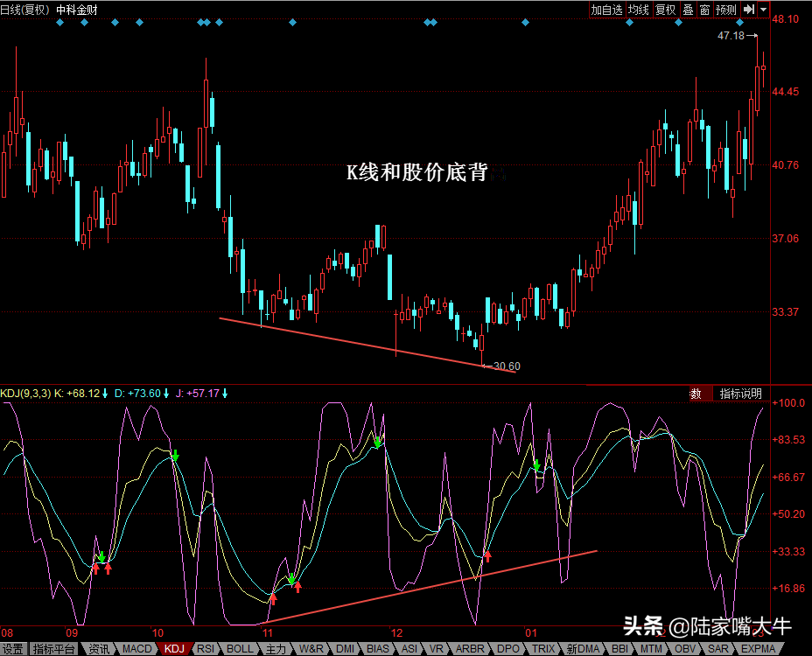812x656 pixels.
Task: Click the 窗 window icon button
Action: point(703,10)
